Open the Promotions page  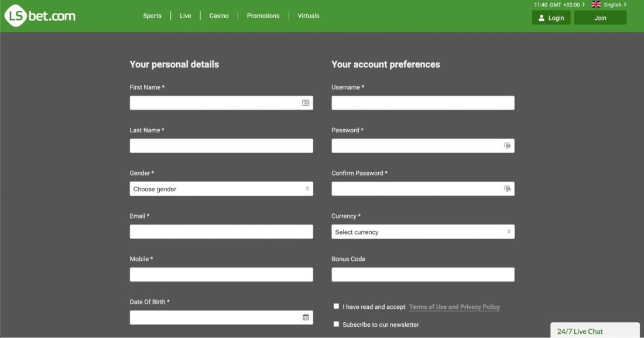(x=263, y=16)
